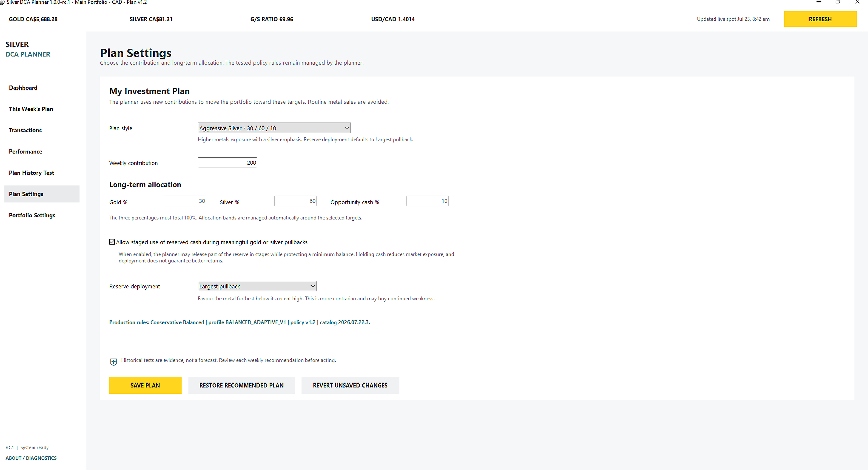Image resolution: width=868 pixels, height=470 pixels.
Task: Open Plan History Test
Action: (x=41, y=172)
